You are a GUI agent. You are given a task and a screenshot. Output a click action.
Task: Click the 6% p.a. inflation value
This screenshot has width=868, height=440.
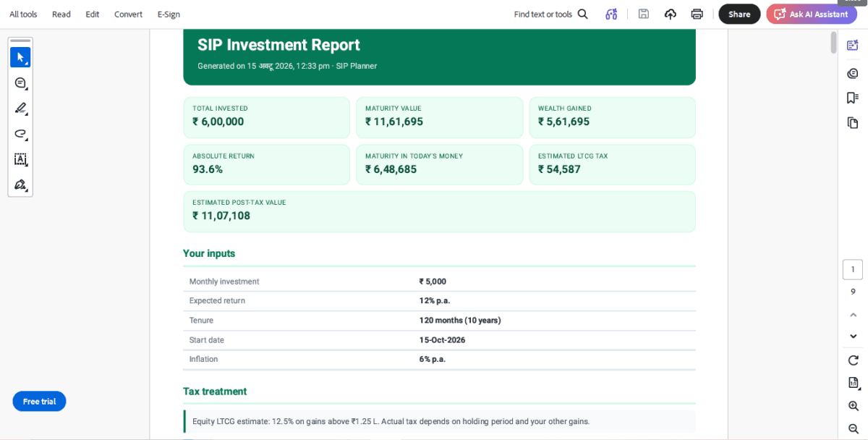click(432, 359)
